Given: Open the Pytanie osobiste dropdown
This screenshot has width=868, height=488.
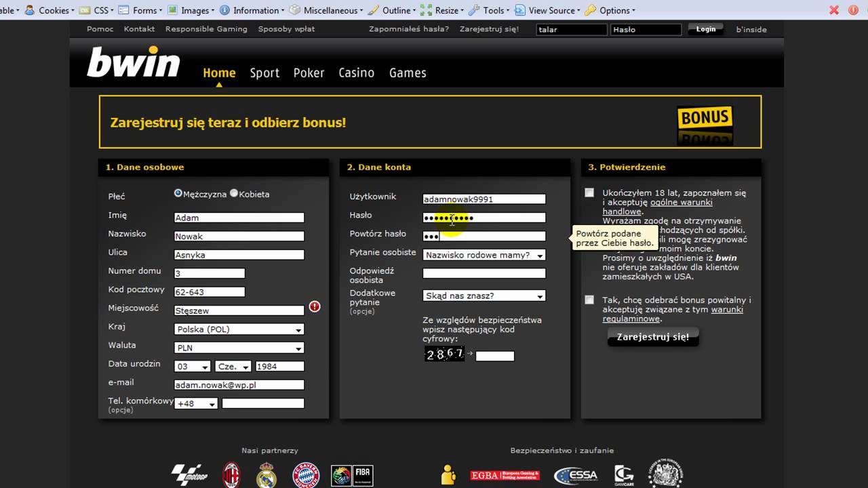Looking at the screenshot, I should tap(484, 255).
